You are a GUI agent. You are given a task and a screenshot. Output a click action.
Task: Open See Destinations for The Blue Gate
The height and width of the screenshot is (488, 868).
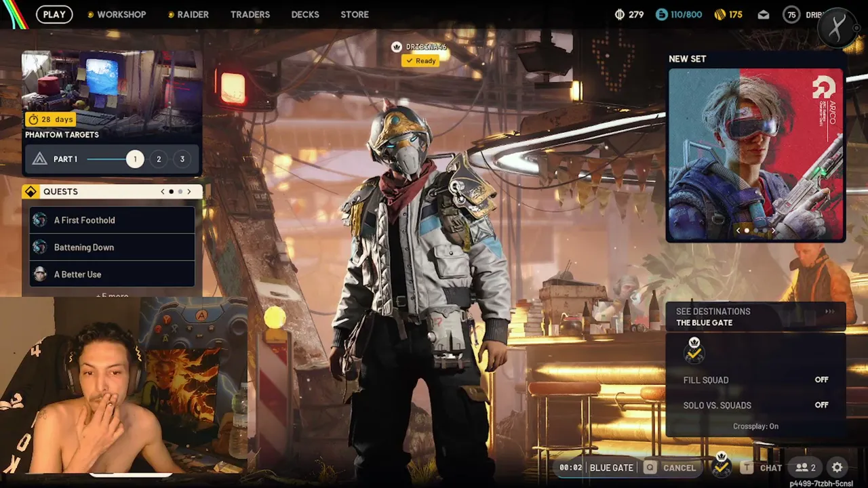(755, 317)
